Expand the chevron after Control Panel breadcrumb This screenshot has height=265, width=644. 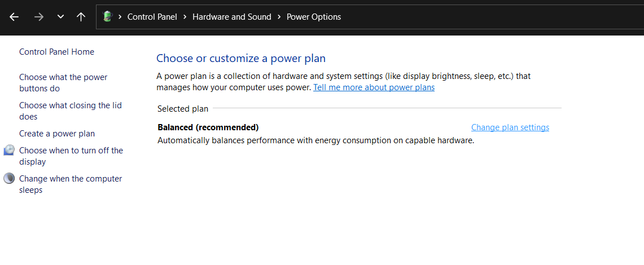(x=183, y=17)
